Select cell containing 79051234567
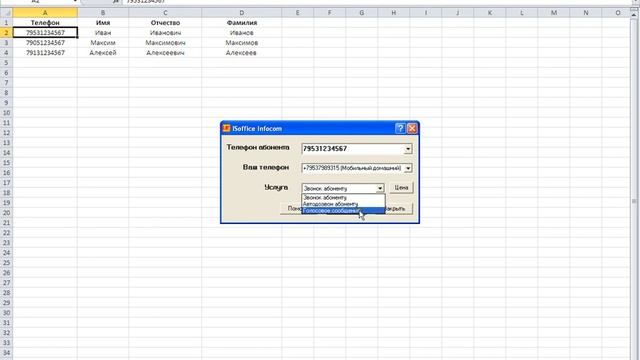This screenshot has height=360, width=640. pos(45,42)
